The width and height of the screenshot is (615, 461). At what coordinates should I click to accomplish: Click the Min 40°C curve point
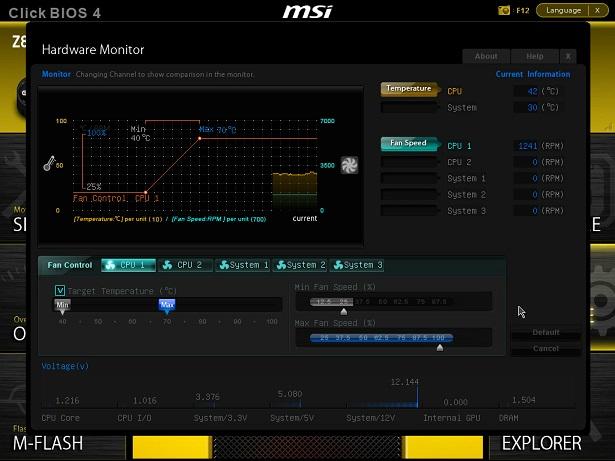click(146, 192)
